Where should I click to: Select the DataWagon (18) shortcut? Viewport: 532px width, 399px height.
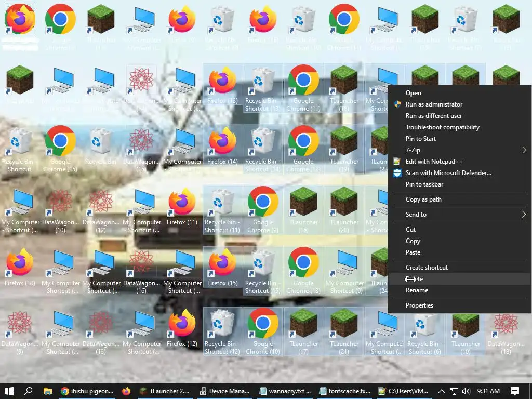tap(506, 334)
